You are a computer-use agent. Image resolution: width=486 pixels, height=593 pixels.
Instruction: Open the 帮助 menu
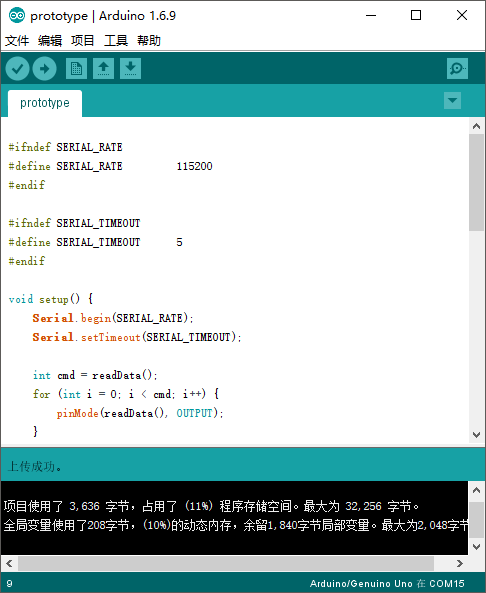pos(149,40)
